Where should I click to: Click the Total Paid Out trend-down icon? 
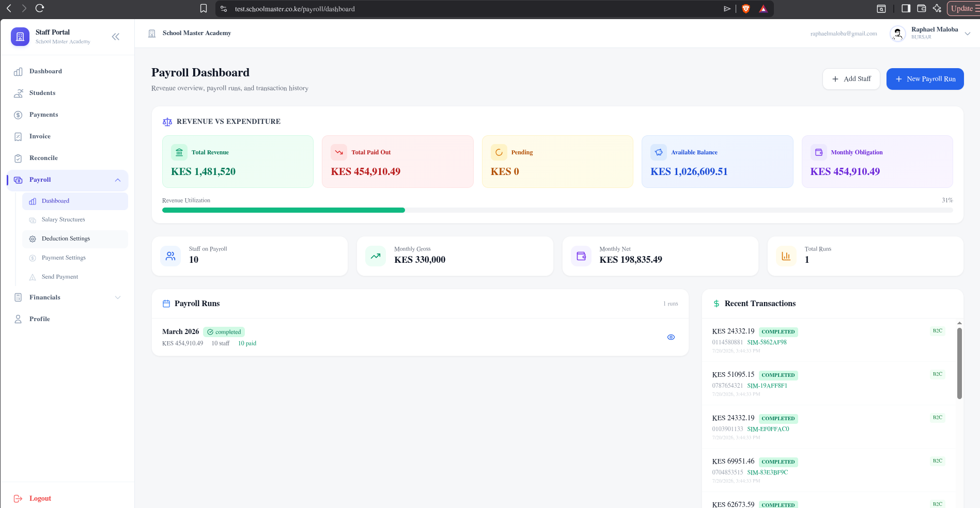click(x=339, y=152)
